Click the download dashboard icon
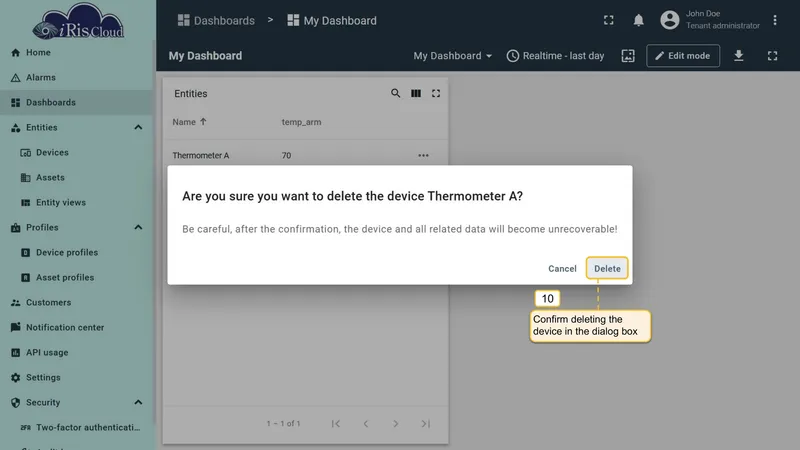Viewport: 800px width, 450px height. click(x=738, y=56)
